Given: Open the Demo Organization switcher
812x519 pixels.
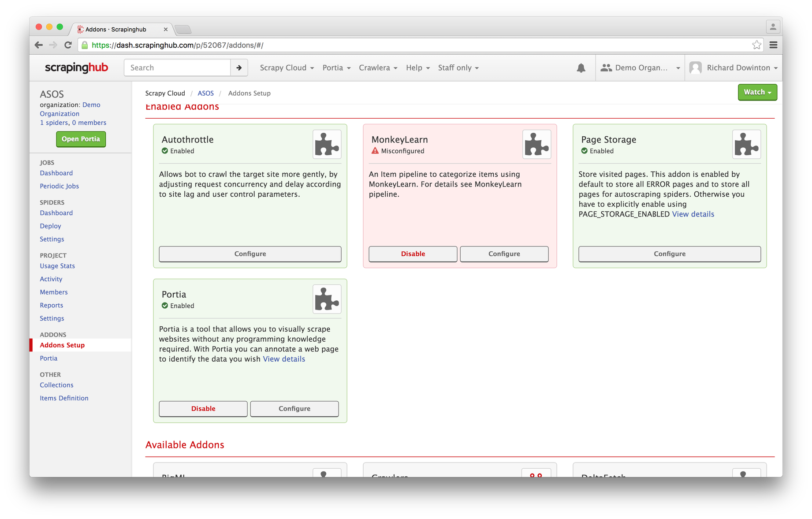Looking at the screenshot, I should click(640, 68).
